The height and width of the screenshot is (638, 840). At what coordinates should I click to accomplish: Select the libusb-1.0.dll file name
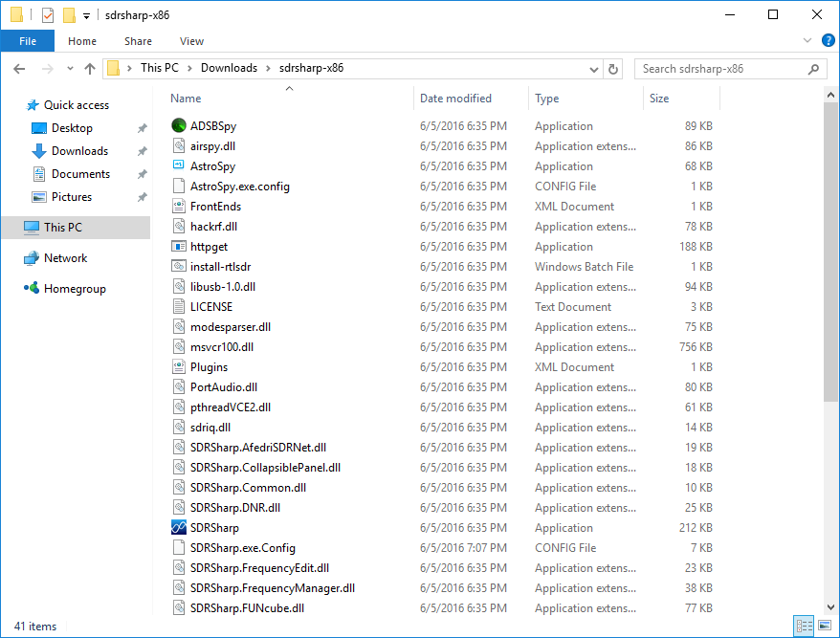pos(223,287)
